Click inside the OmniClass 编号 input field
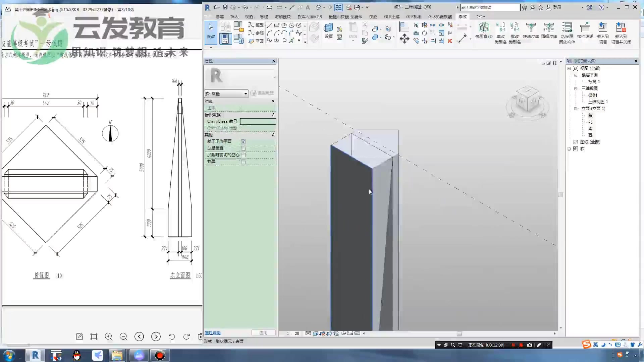 [x=258, y=121]
